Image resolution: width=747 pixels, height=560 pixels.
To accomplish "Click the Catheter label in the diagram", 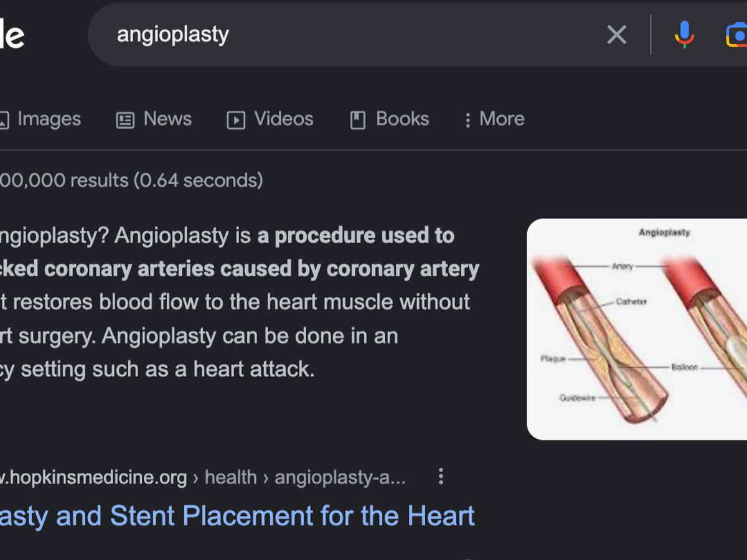I will (x=631, y=302).
